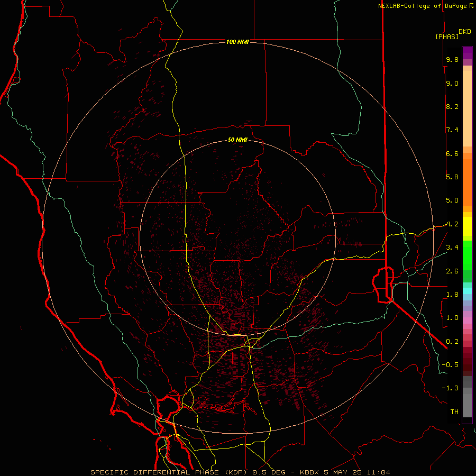Screen dimensions: 476x476
Task: Click the -0.5 color scale value
Action: [450, 364]
